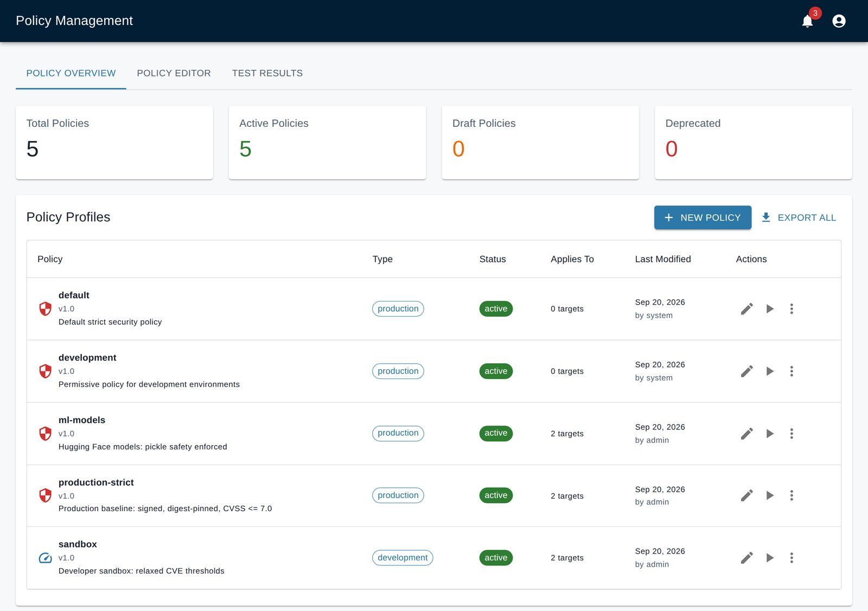Click the Active Policies card
868x611 pixels.
(328, 143)
